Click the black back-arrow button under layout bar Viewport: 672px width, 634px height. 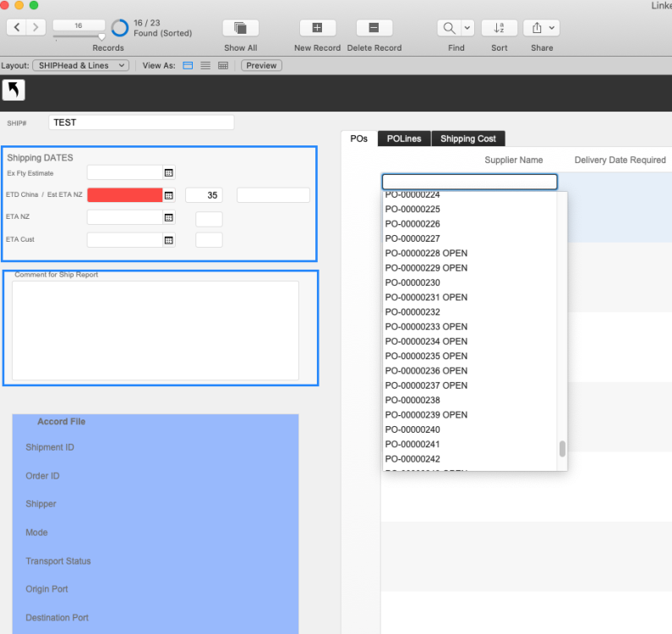click(14, 90)
